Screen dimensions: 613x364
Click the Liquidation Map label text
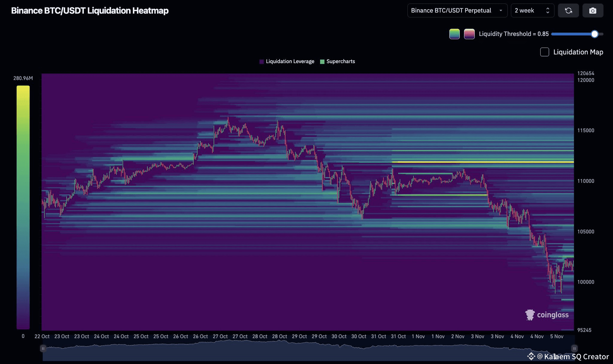click(578, 52)
